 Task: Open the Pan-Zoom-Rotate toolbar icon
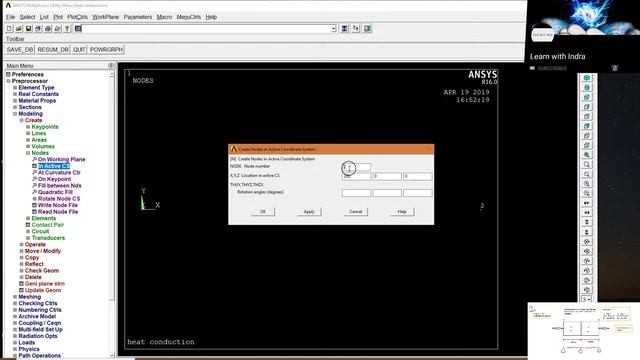coord(38,29)
